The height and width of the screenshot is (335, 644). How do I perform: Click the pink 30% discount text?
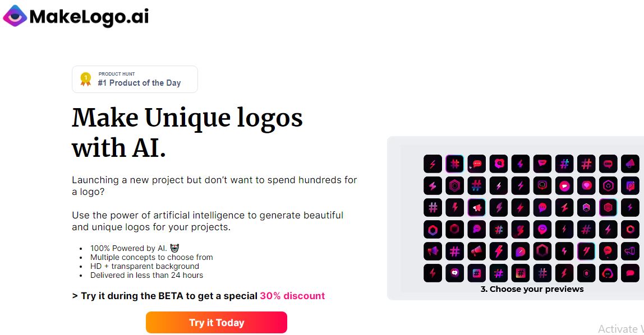[292, 296]
